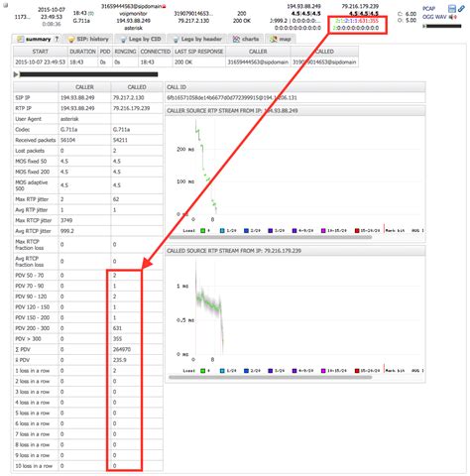Click the CALLED SOURCE RTP STREAM panel header
The height and width of the screenshot is (476, 470).
click(295, 251)
